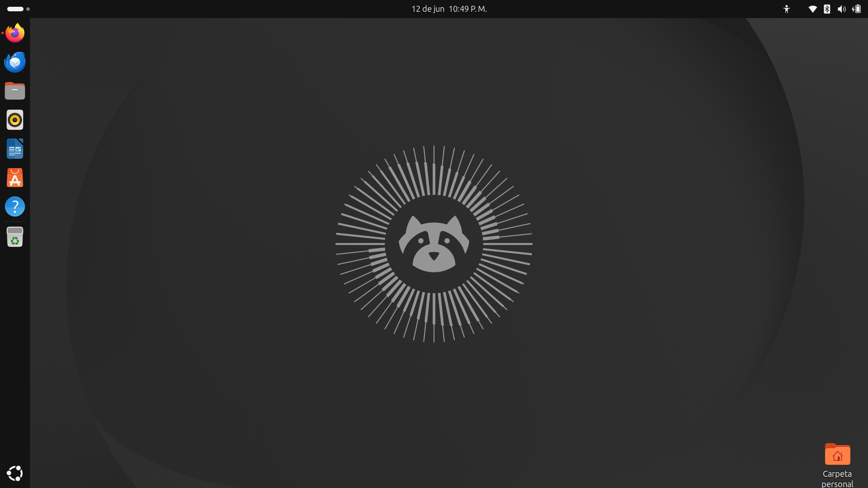
Task: Click the volume speaker icon
Action: 841,9
